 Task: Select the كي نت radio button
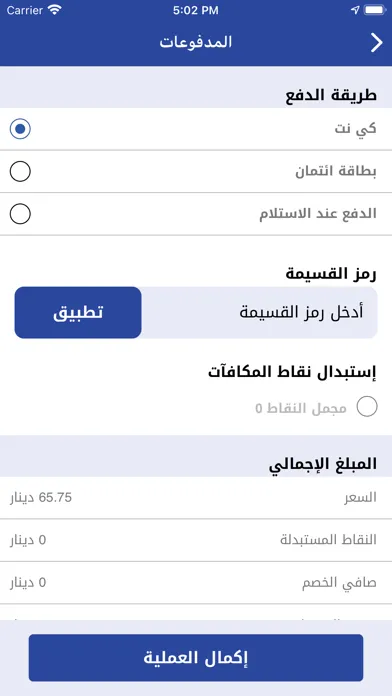(20, 129)
